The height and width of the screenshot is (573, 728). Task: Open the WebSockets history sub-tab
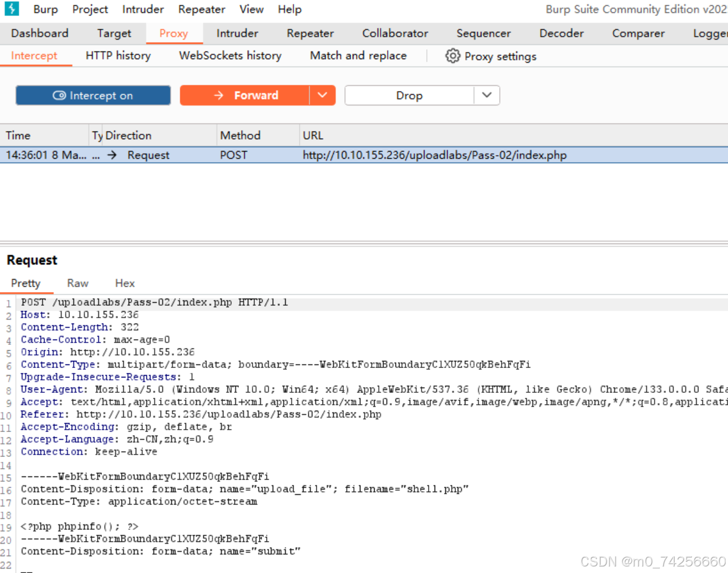pos(230,56)
